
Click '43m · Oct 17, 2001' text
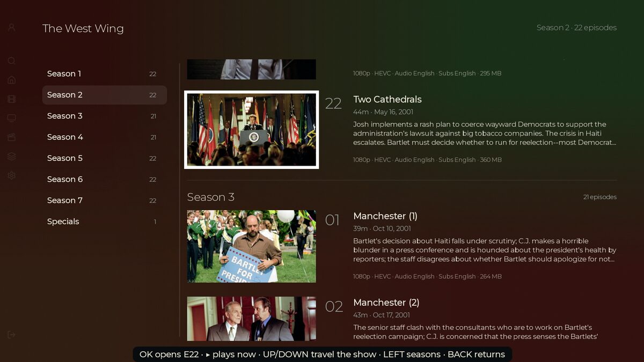[382, 315]
